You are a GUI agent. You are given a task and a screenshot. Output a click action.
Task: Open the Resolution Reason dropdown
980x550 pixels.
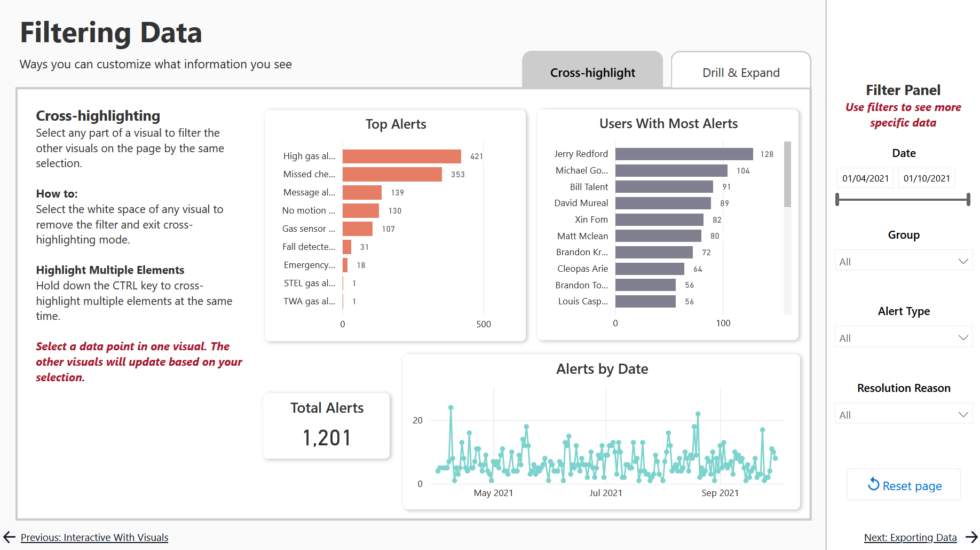[903, 414]
